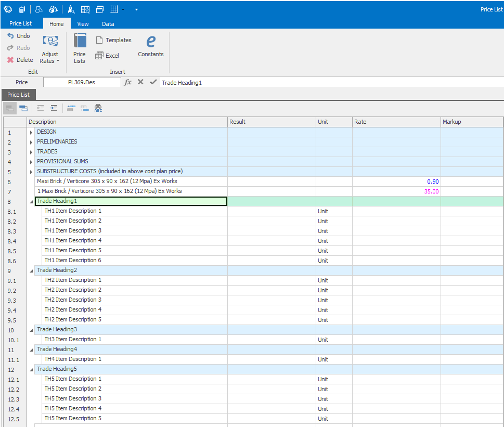Collapse the Trade Heading5 section
This screenshot has height=427, width=504.
[31, 369]
